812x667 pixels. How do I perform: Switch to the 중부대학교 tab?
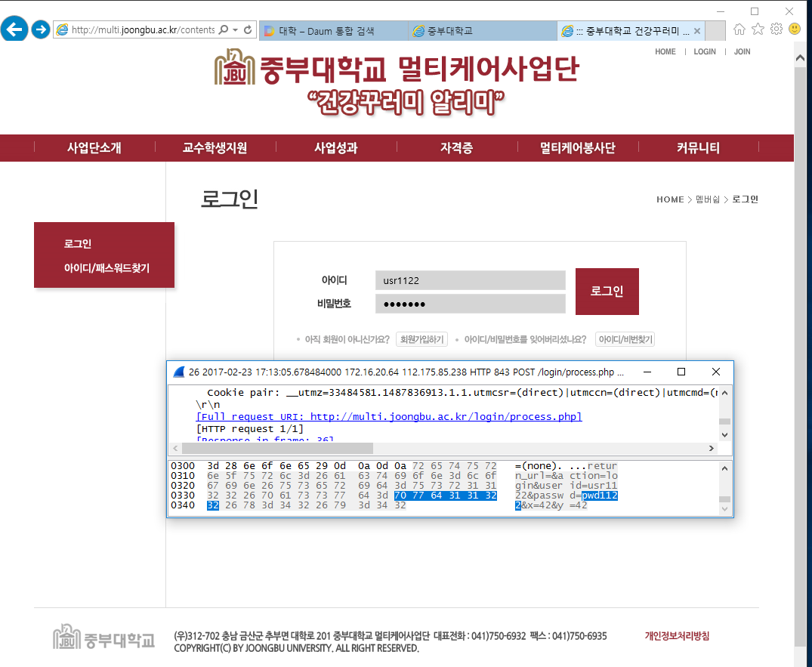coord(482,30)
